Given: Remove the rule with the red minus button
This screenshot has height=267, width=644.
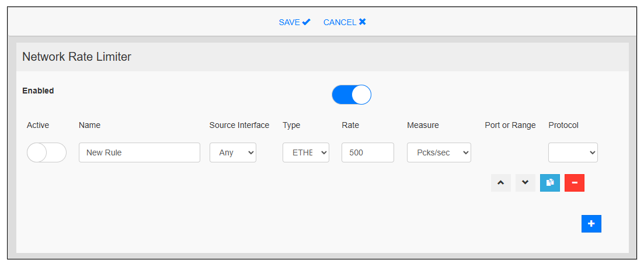Looking at the screenshot, I should pyautogui.click(x=574, y=183).
